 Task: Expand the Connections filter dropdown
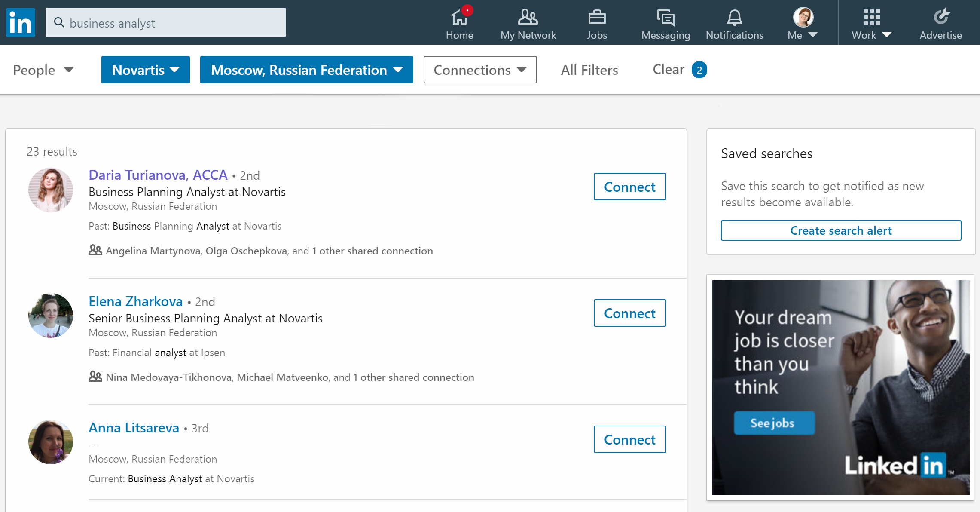point(480,70)
